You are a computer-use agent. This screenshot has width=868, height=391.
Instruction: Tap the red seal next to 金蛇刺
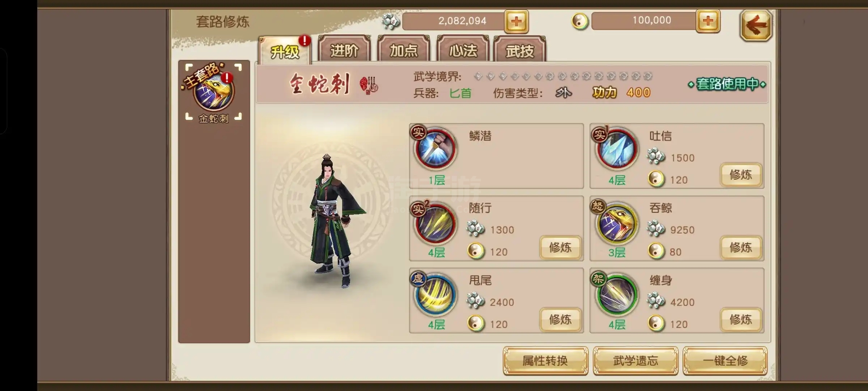point(369,85)
